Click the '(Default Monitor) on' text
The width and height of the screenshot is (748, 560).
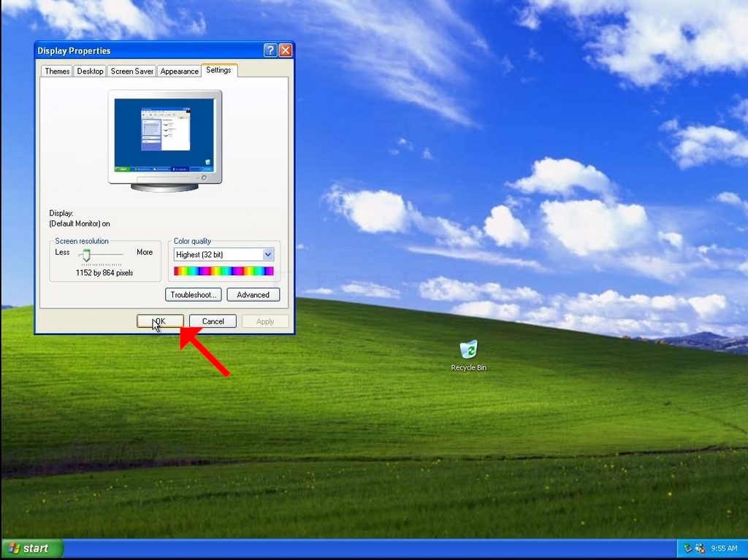click(80, 223)
